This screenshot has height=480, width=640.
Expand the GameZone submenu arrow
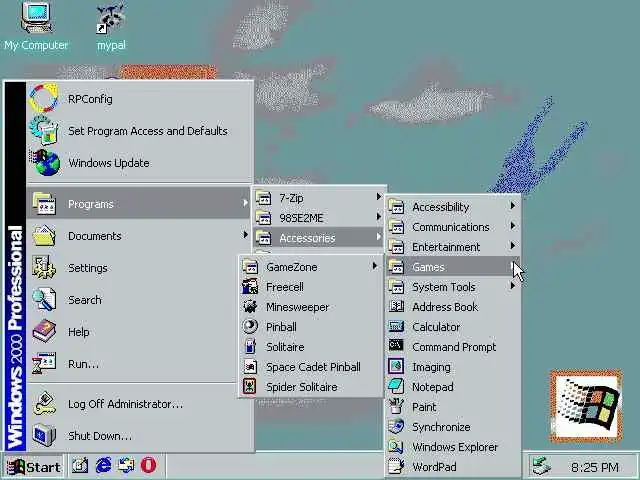[x=374, y=266]
